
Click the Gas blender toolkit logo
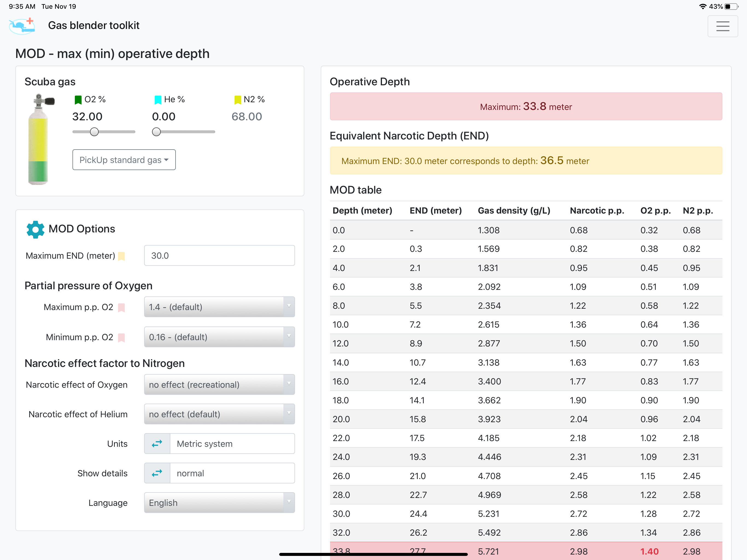[x=22, y=26]
